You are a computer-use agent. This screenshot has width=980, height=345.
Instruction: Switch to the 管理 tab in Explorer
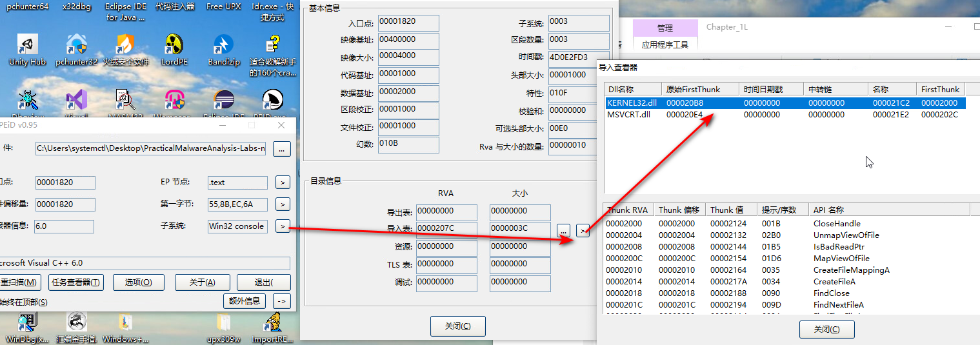[665, 28]
